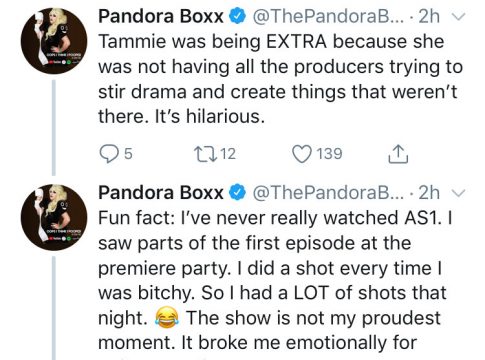Tap the verified badge on second tweet
The height and width of the screenshot is (360, 485).
(238, 193)
